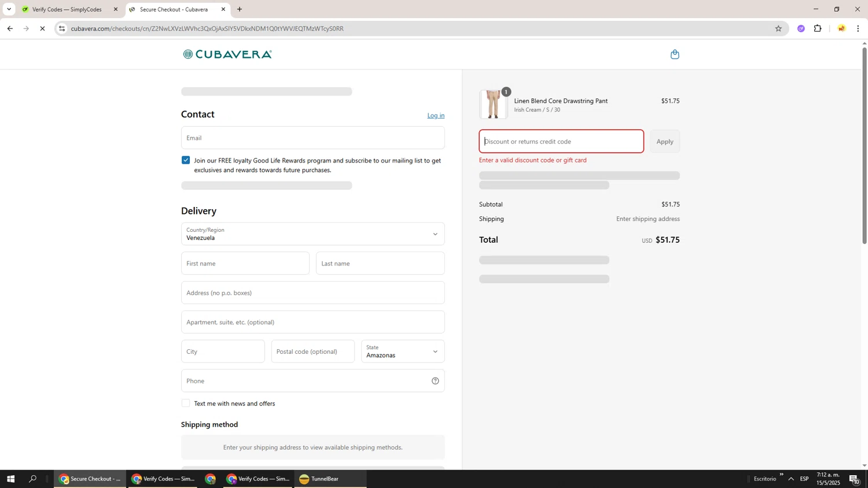Stop page loading with X button
The height and width of the screenshot is (488, 868).
(x=42, y=28)
